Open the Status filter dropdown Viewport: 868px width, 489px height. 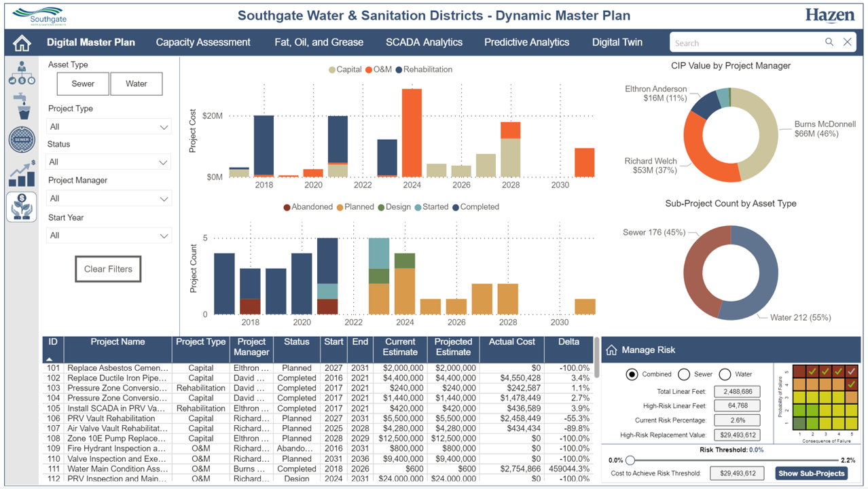[x=109, y=162]
